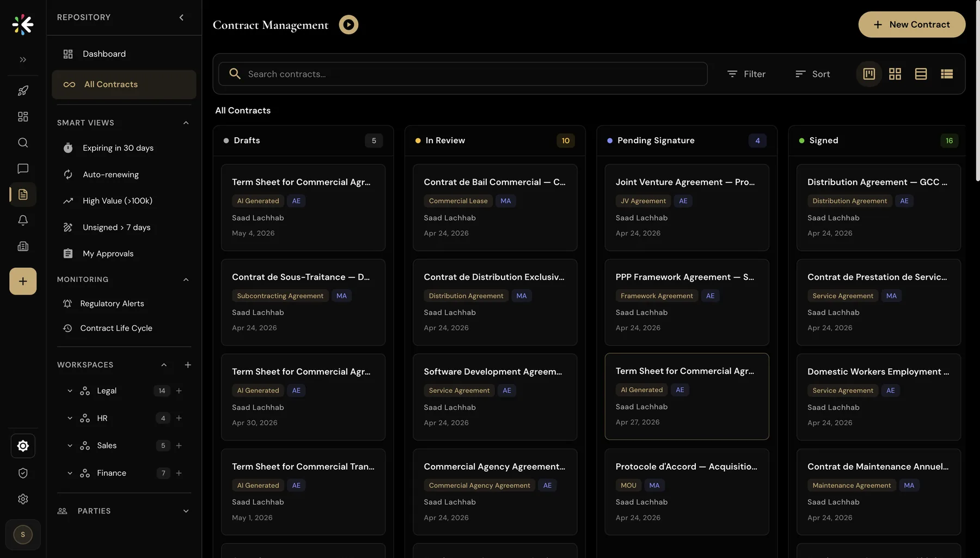
Task: Expand the Finance workspace chevron
Action: click(x=70, y=474)
